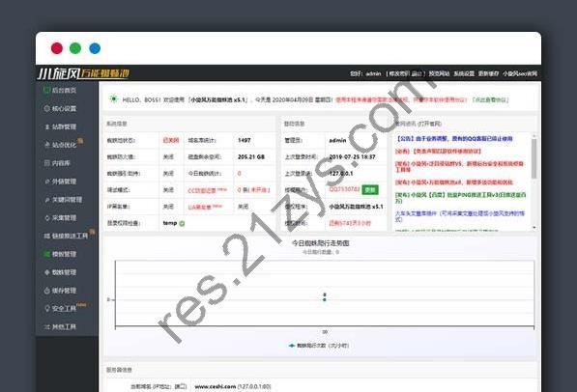Click the green 模板管理 icon
This screenshot has width=577, height=392.
46,254
